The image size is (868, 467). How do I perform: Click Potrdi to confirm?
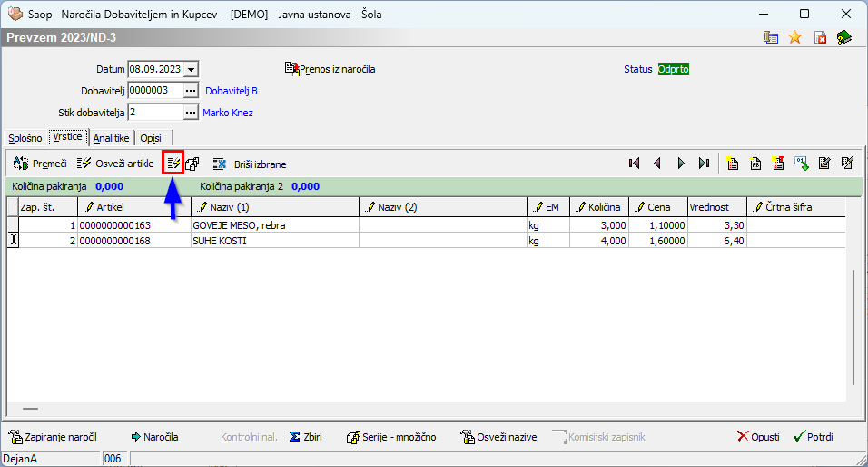click(814, 437)
